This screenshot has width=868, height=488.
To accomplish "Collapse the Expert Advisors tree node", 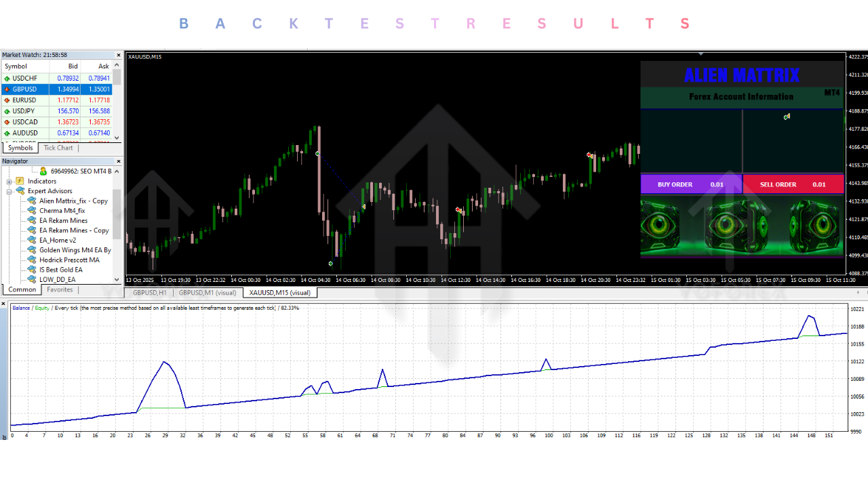I will [x=9, y=191].
